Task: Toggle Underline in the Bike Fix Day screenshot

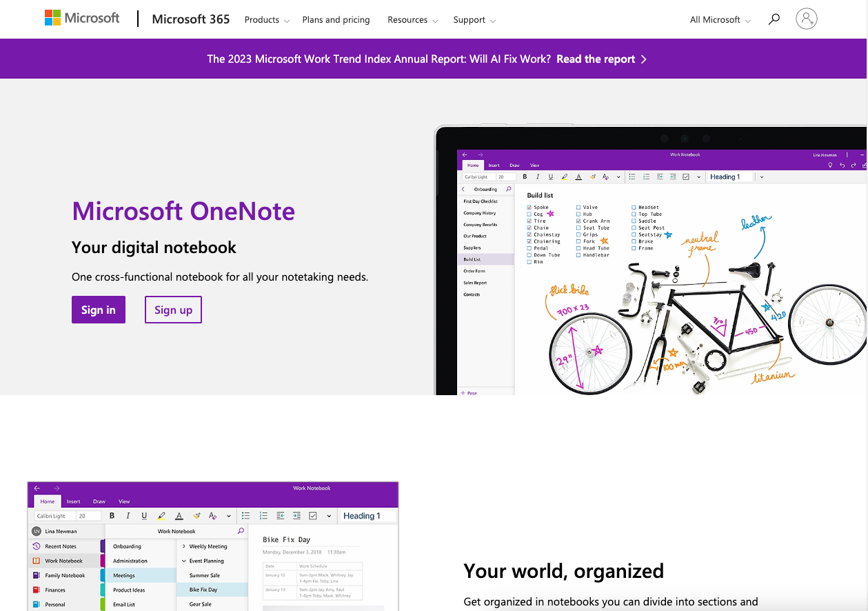Action: click(x=144, y=516)
